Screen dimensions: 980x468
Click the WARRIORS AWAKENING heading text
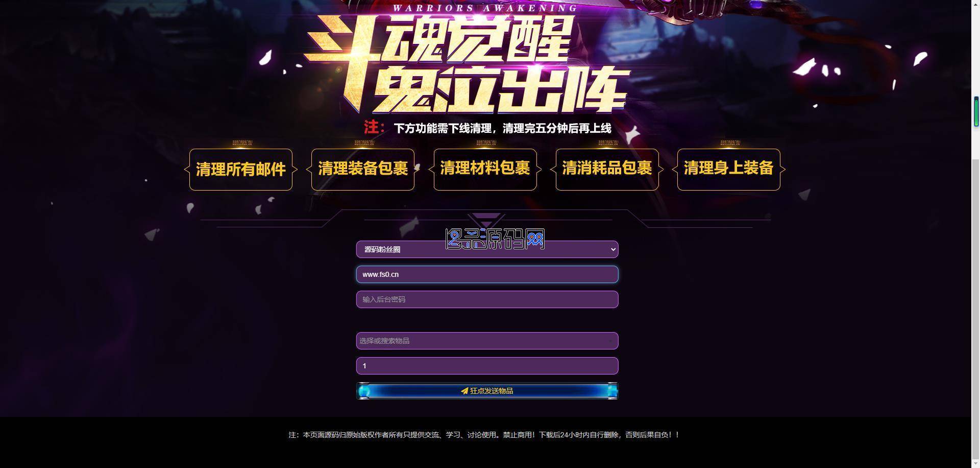point(485,8)
